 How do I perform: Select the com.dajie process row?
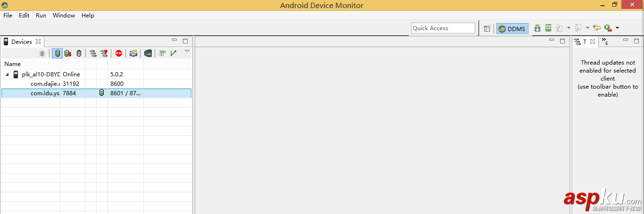pyautogui.click(x=45, y=84)
